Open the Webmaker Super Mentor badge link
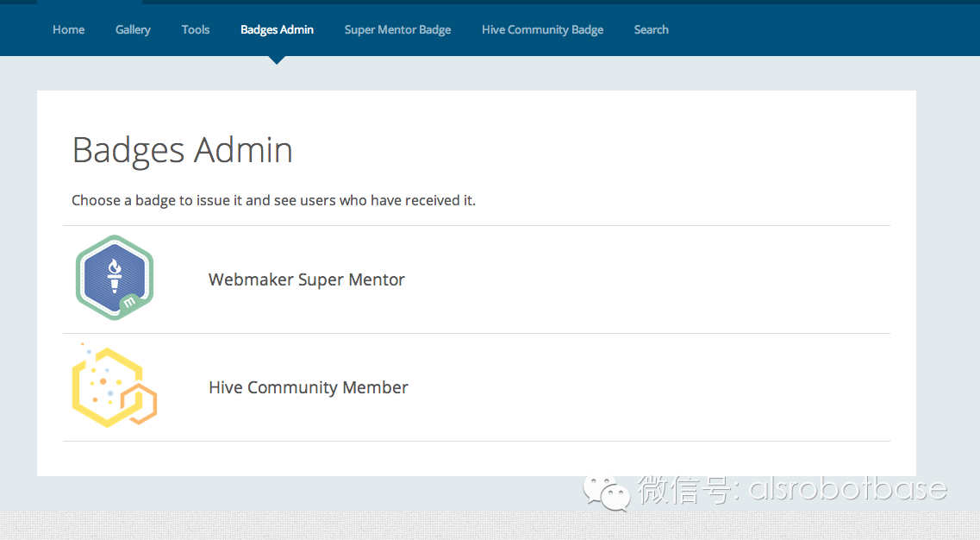 click(306, 279)
